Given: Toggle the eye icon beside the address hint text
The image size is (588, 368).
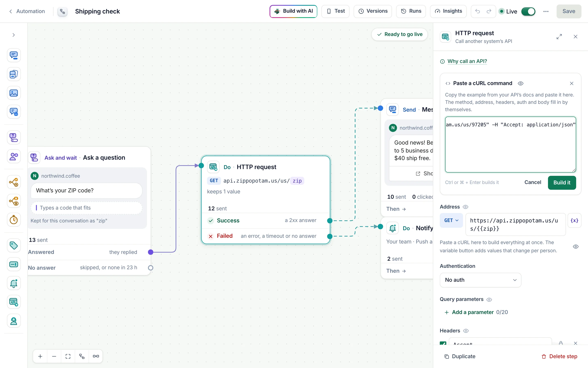Looking at the screenshot, I should [576, 247].
